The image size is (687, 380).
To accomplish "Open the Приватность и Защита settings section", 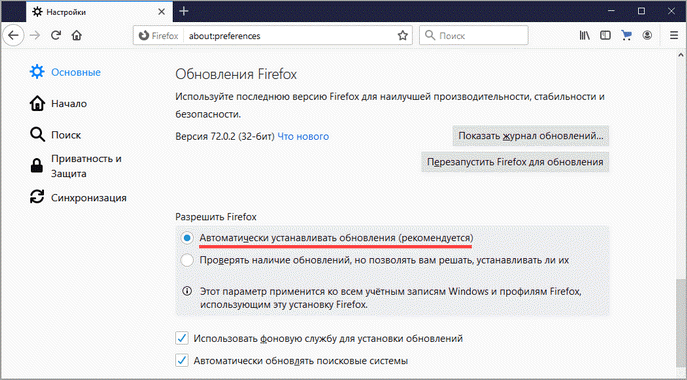I will (x=76, y=166).
